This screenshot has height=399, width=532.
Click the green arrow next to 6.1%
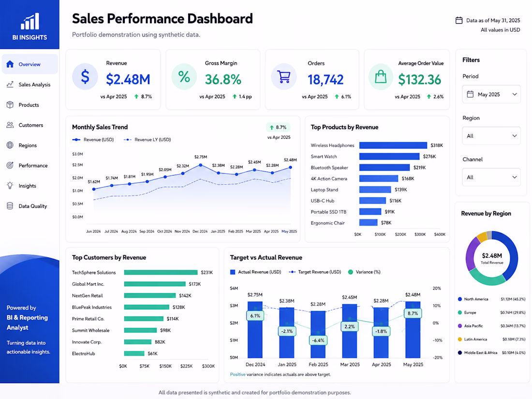337,97
